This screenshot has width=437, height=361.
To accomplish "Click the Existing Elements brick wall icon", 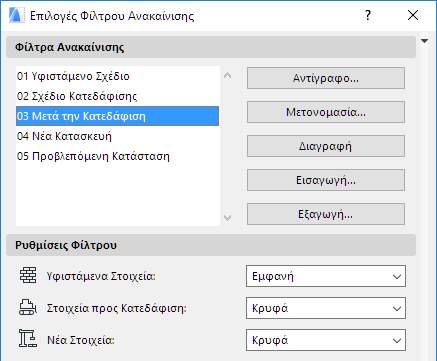I will tap(28, 276).
